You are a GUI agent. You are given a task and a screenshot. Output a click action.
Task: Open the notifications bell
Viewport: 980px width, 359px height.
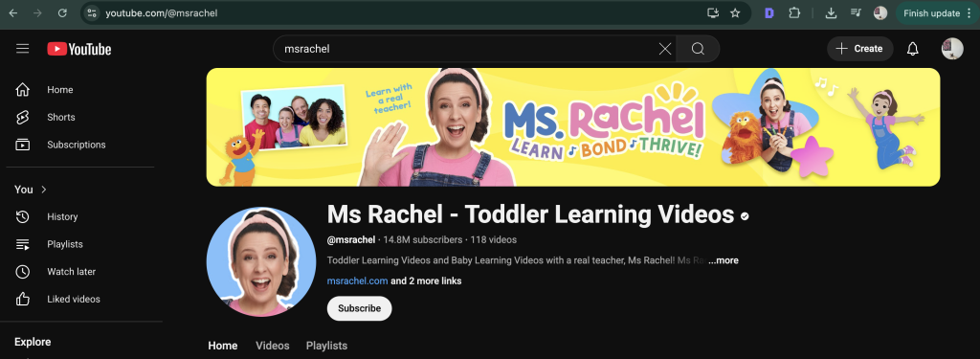(x=912, y=49)
